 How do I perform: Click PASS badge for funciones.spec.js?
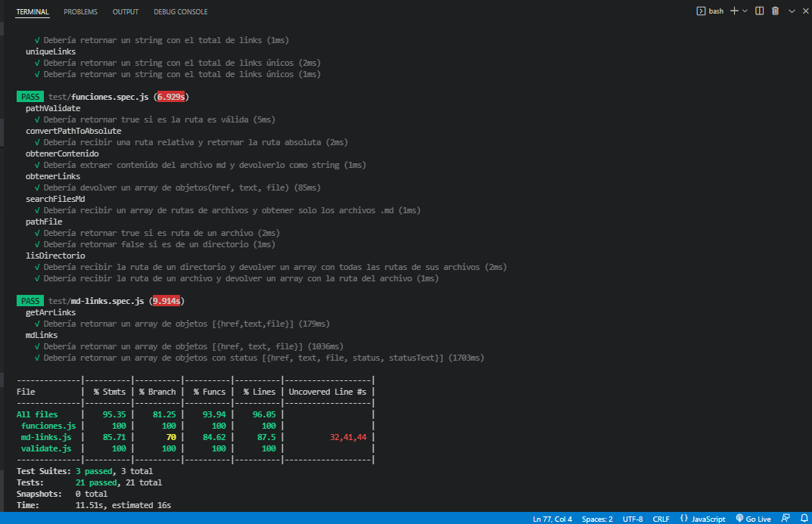[x=30, y=97]
